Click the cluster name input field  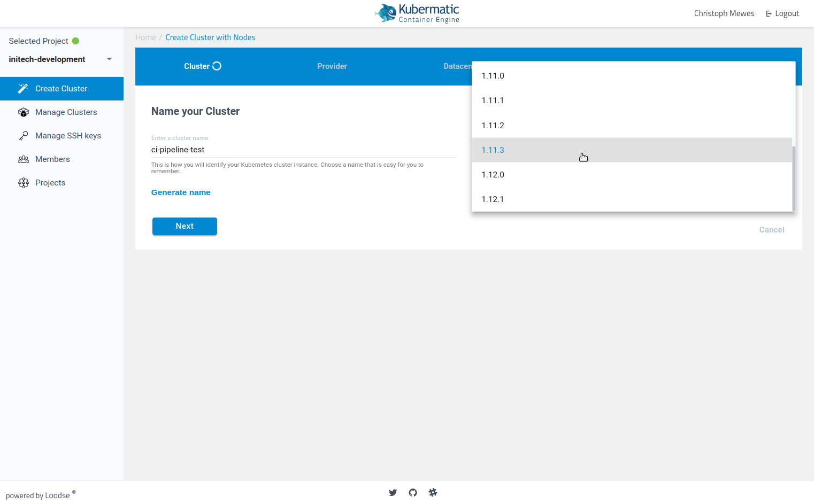303,150
